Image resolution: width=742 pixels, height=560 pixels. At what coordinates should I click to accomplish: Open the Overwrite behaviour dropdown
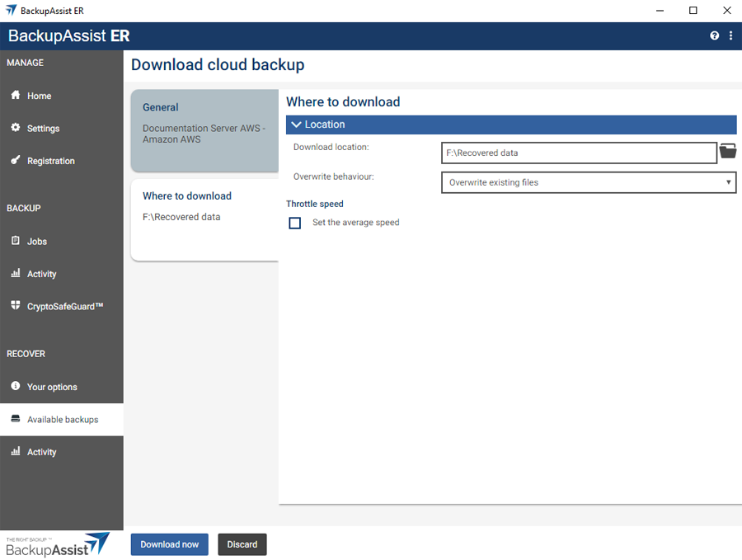(x=589, y=182)
